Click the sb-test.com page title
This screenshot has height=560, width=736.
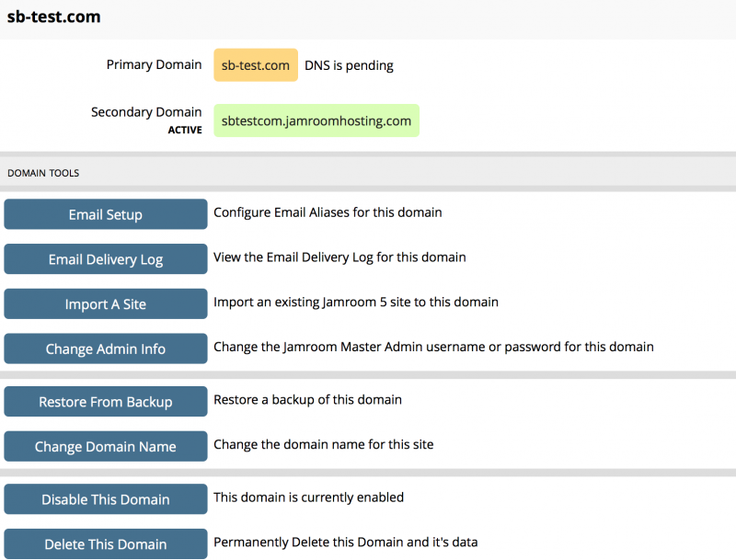[54, 17]
